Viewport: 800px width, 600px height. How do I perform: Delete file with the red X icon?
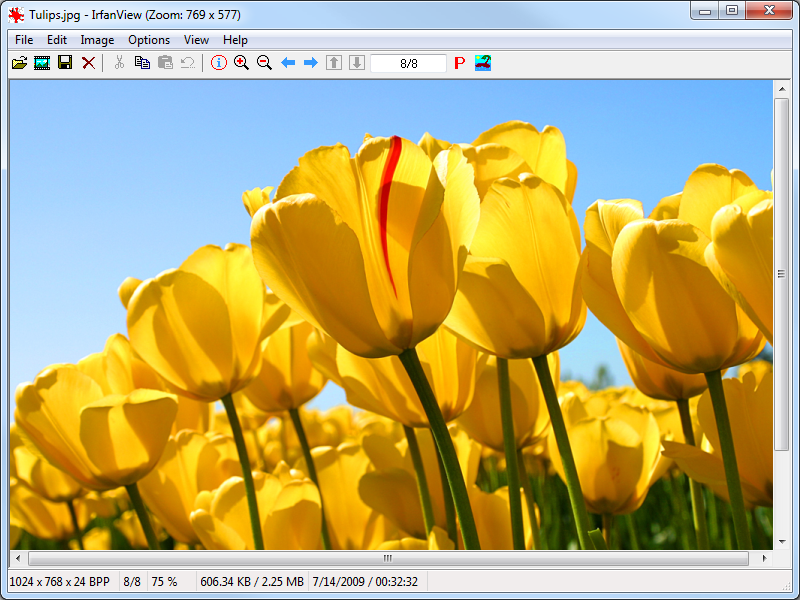click(88, 63)
